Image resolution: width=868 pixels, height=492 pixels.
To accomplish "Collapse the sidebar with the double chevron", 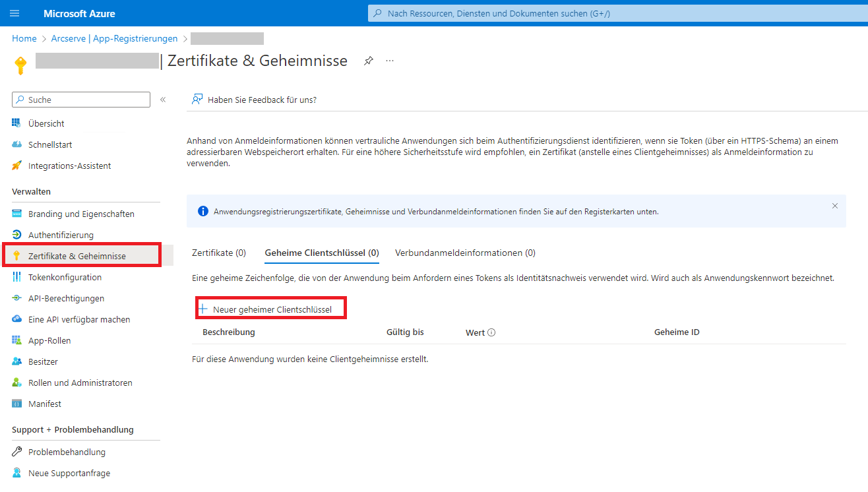I will pyautogui.click(x=163, y=100).
